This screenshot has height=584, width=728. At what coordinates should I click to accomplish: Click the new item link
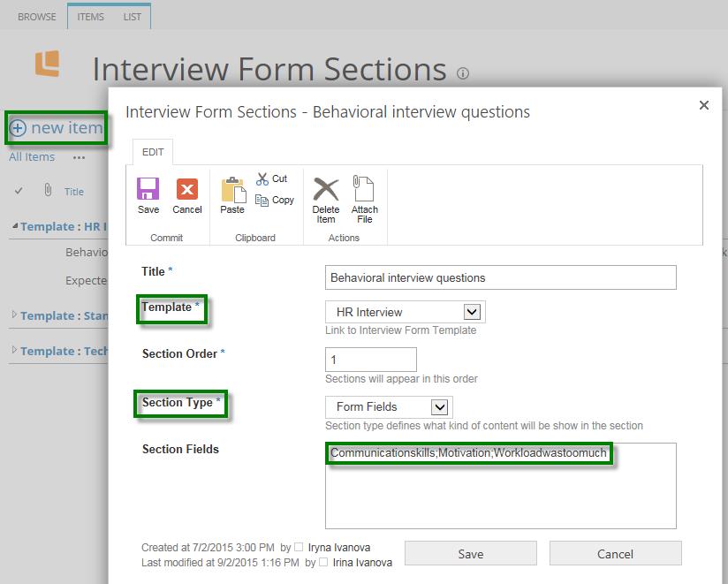point(57,128)
